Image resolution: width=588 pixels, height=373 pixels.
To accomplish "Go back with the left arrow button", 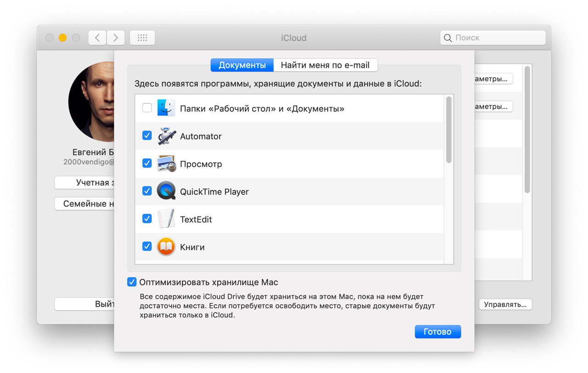I will click(97, 38).
